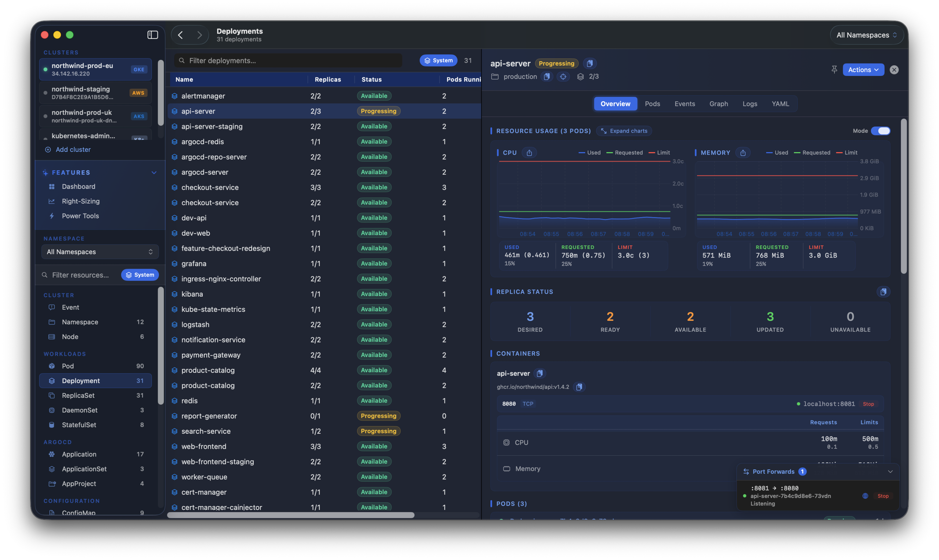The image size is (939, 560).
Task: Open Power Tools
Action: click(80, 216)
